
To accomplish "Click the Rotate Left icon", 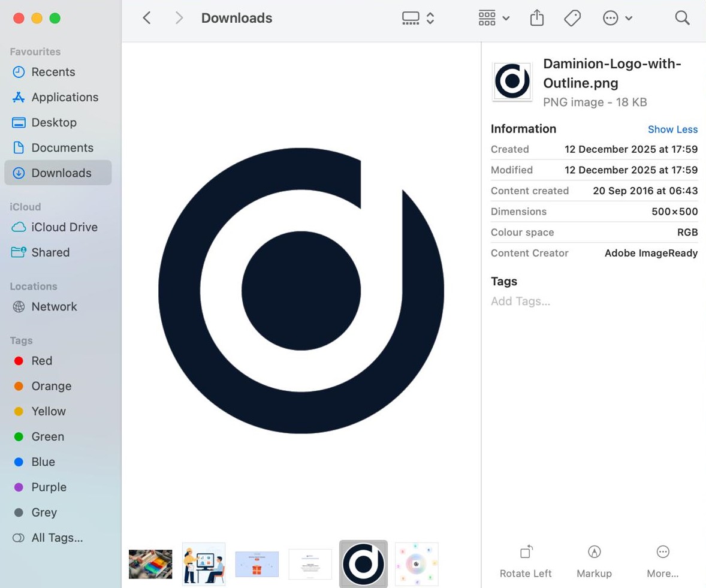I will point(526,552).
